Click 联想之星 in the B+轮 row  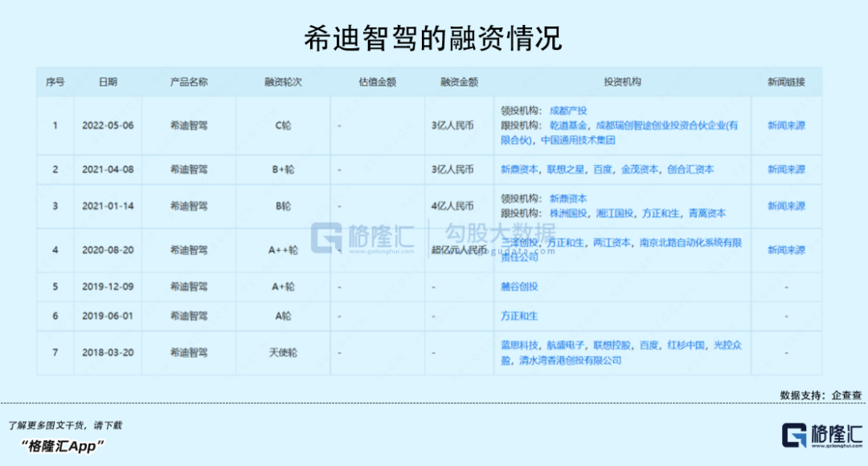click(566, 170)
